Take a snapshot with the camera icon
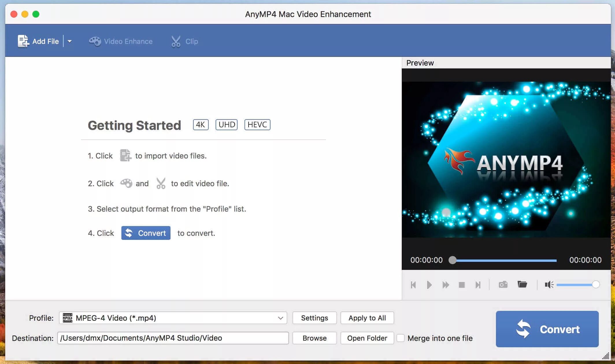This screenshot has width=615, height=364. [503, 285]
